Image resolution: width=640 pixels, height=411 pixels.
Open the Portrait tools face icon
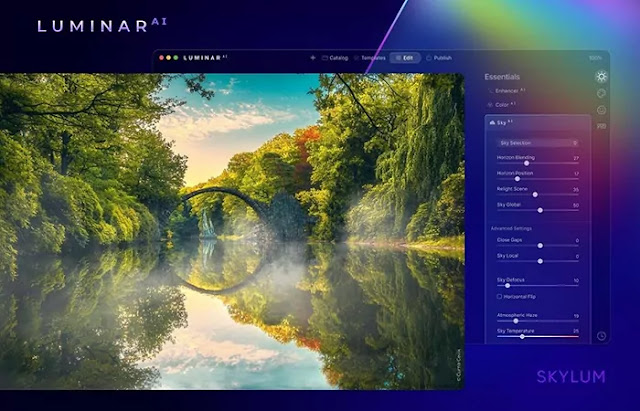(x=601, y=110)
